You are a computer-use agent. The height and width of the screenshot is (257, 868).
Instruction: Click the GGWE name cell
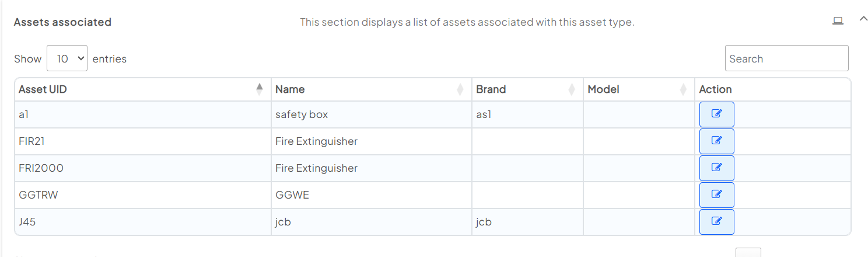point(292,195)
